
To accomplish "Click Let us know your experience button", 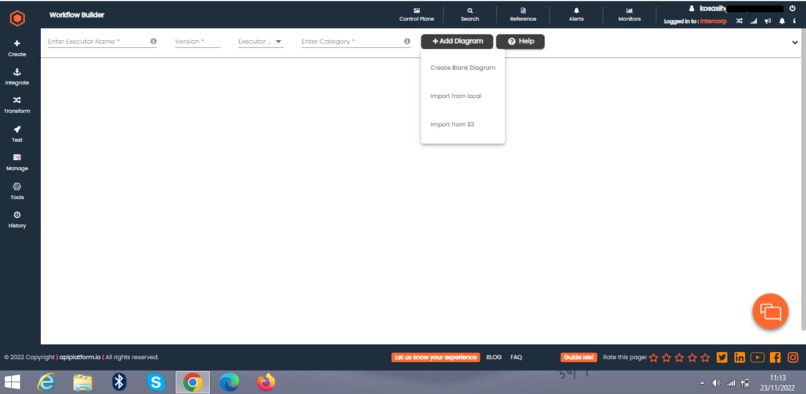I will [x=435, y=357].
